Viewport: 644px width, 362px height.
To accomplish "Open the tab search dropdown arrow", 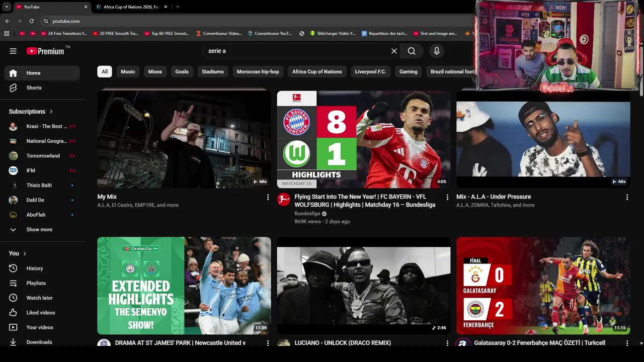I will tap(7, 7).
